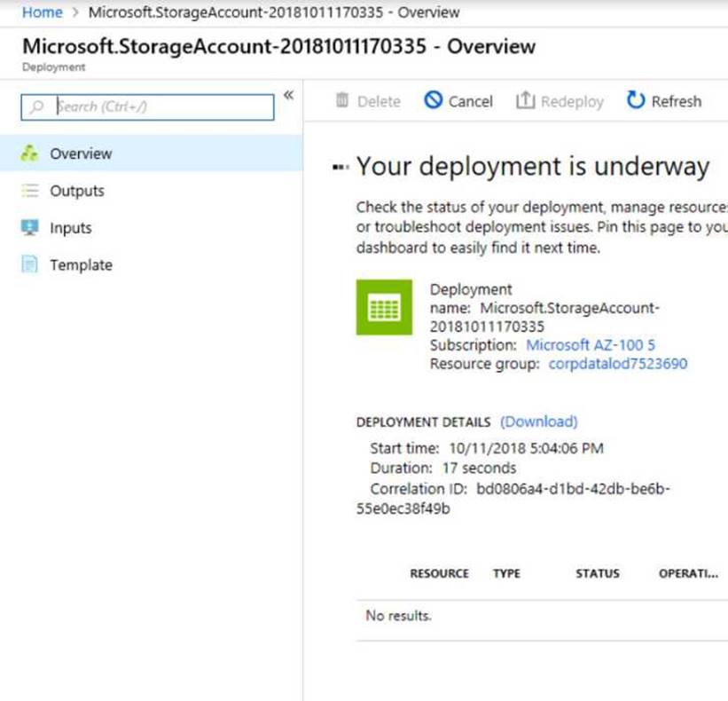This screenshot has height=701, width=728.
Task: Refresh the deployment overview
Action: [664, 100]
